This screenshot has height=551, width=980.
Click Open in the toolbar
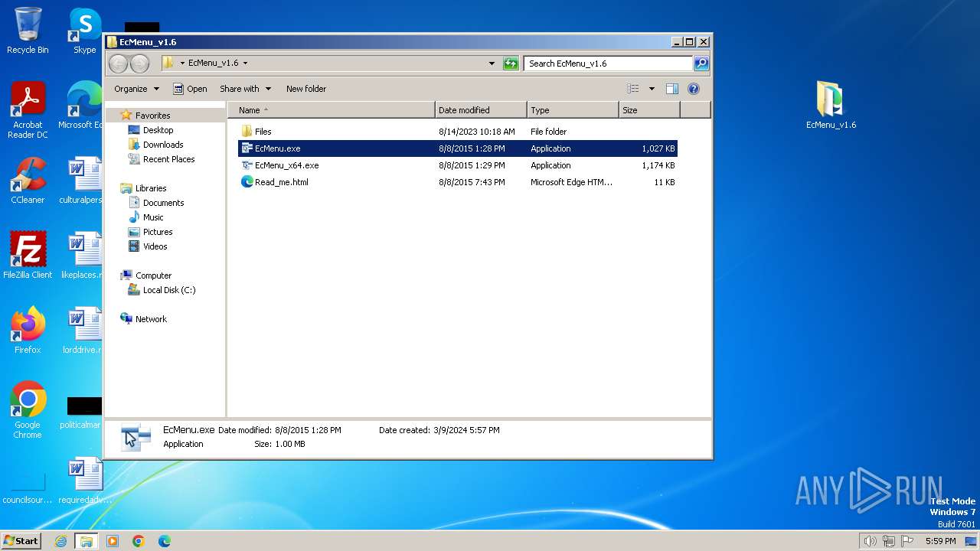[190, 89]
